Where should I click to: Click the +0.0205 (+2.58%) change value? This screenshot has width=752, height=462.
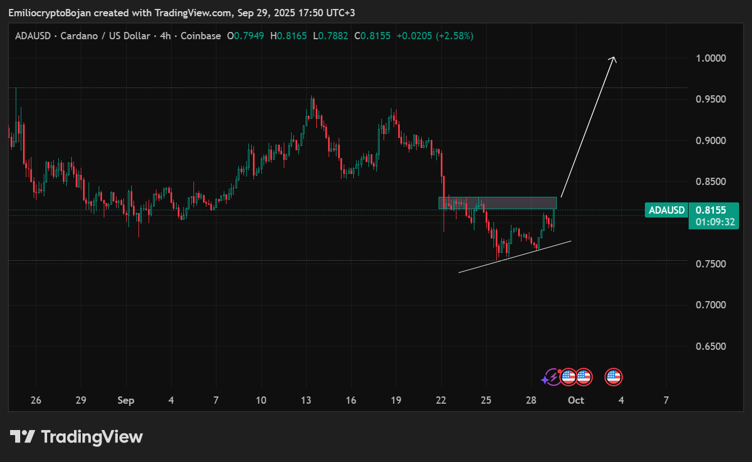click(x=435, y=36)
